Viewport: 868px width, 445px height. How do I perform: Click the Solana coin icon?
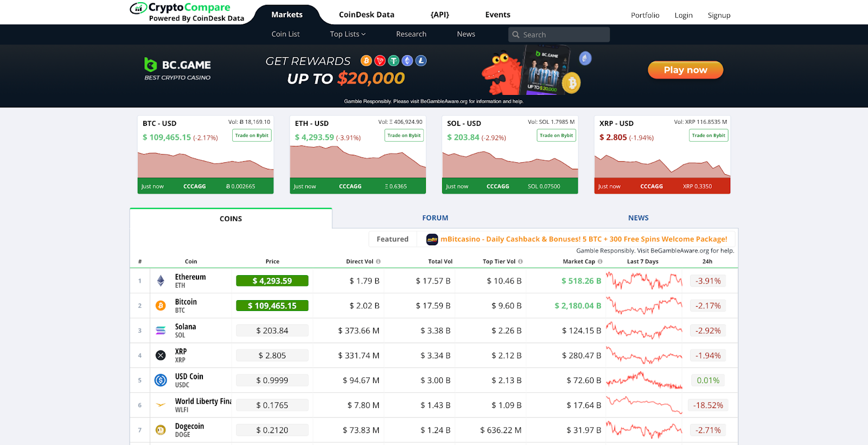pyautogui.click(x=161, y=330)
